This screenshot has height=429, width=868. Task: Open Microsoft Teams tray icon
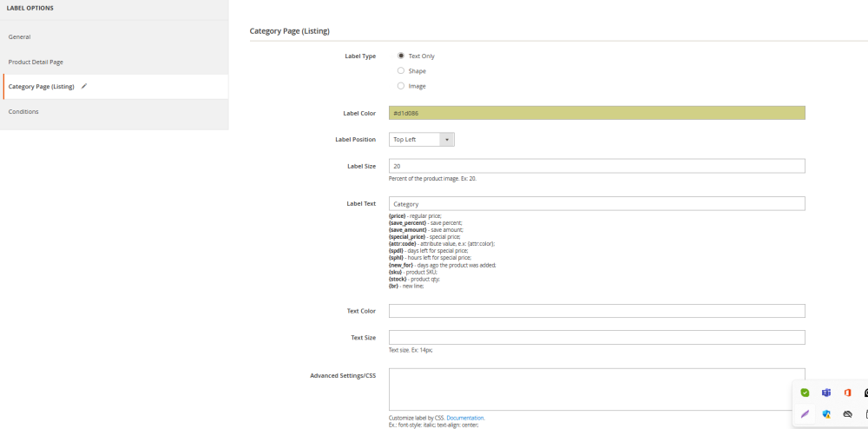(x=826, y=393)
